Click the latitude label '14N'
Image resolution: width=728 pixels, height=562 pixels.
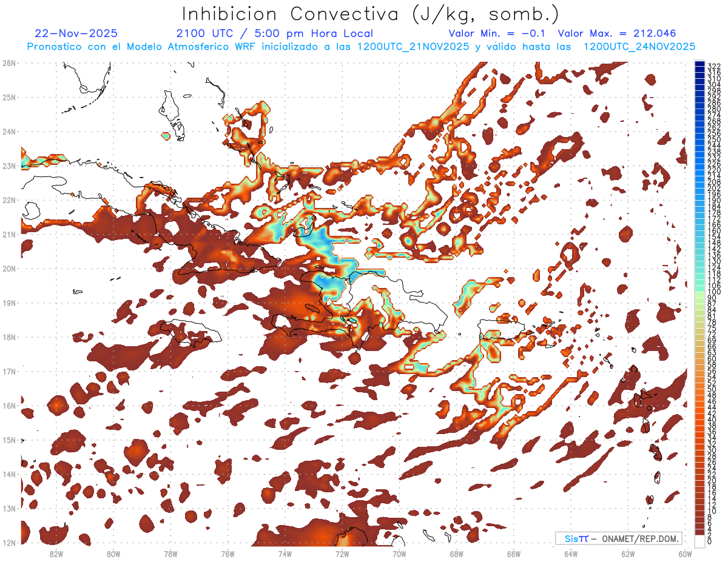tap(10, 474)
